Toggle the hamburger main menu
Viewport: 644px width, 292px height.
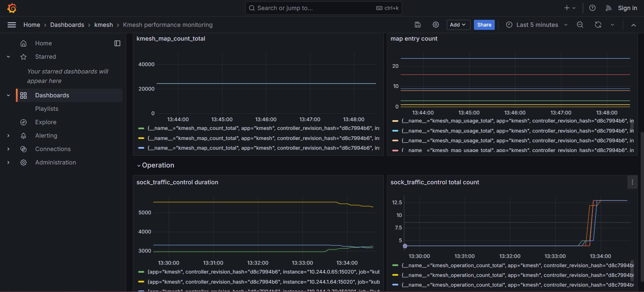(x=12, y=25)
